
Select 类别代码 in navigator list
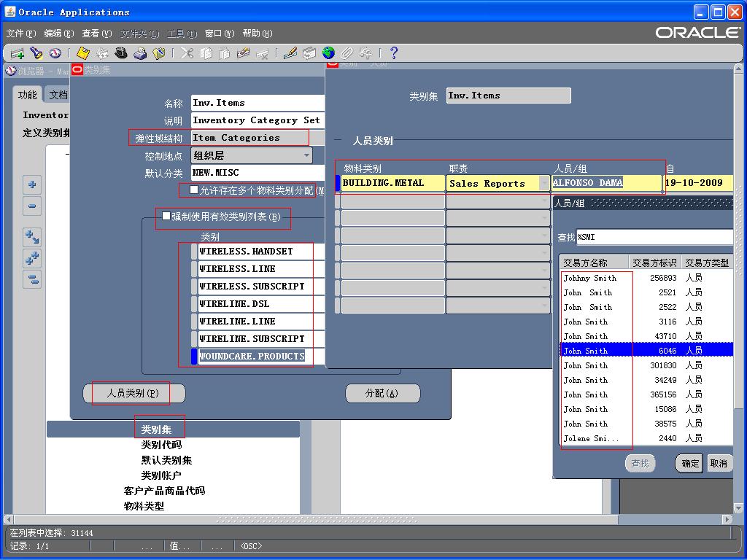(x=161, y=445)
